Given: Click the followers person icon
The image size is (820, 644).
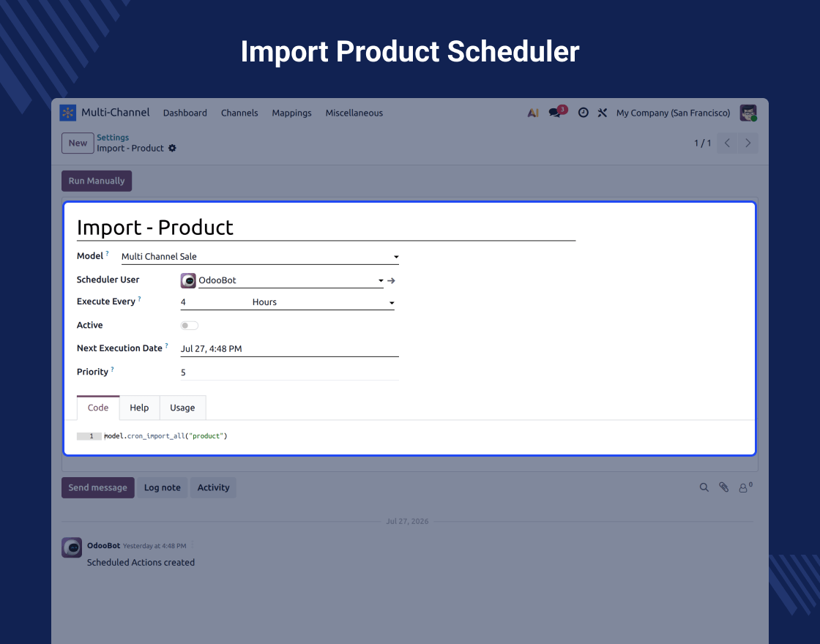Looking at the screenshot, I should click(x=745, y=487).
